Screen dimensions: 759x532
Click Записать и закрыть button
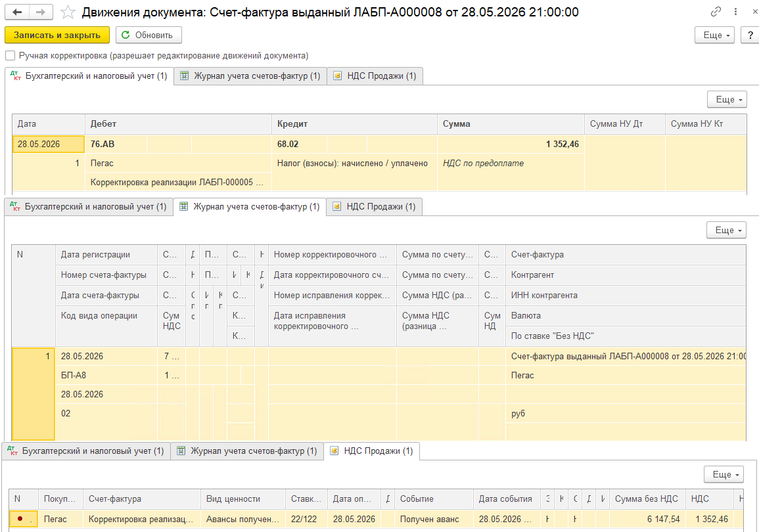(57, 35)
